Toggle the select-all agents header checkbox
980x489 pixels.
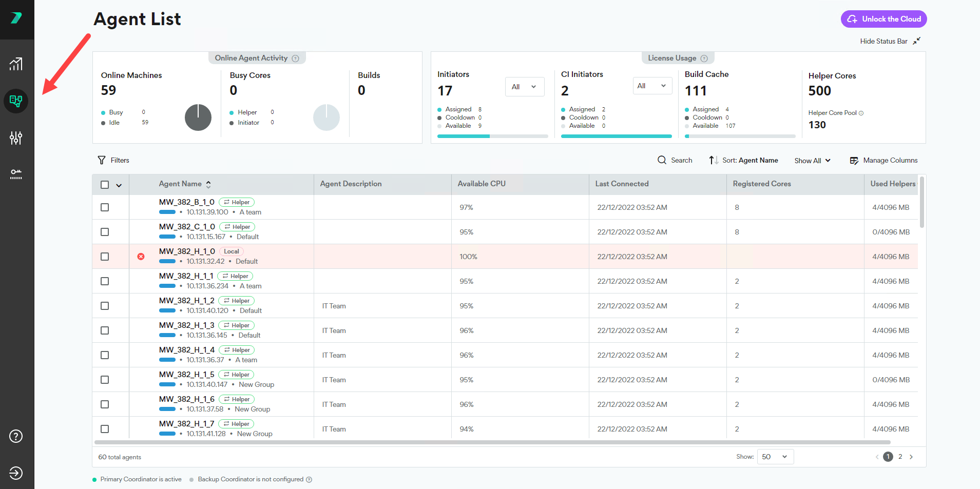105,185
